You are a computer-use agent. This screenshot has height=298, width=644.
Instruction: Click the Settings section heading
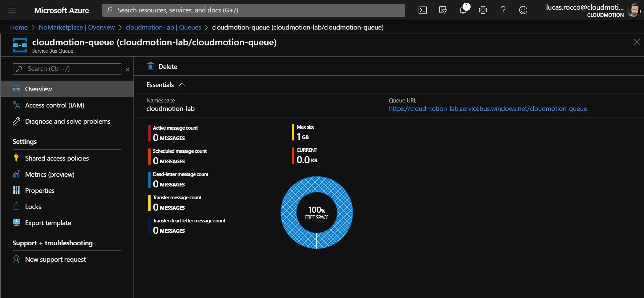(24, 141)
